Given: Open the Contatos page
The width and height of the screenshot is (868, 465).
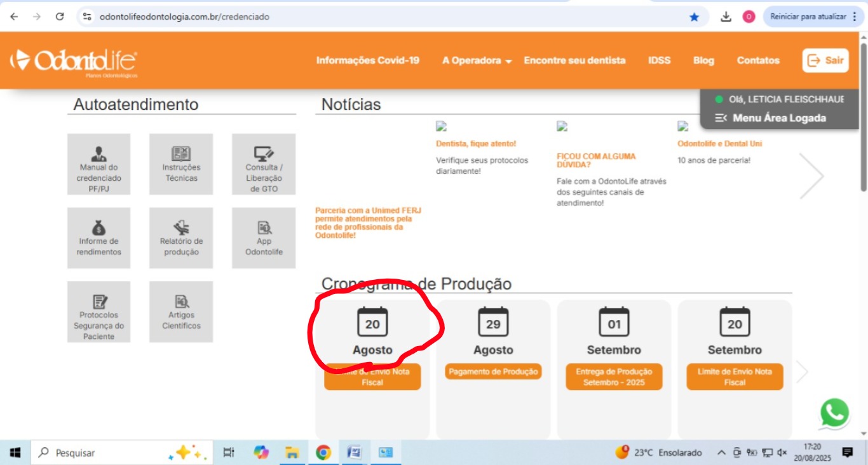Looking at the screenshot, I should click(758, 61).
